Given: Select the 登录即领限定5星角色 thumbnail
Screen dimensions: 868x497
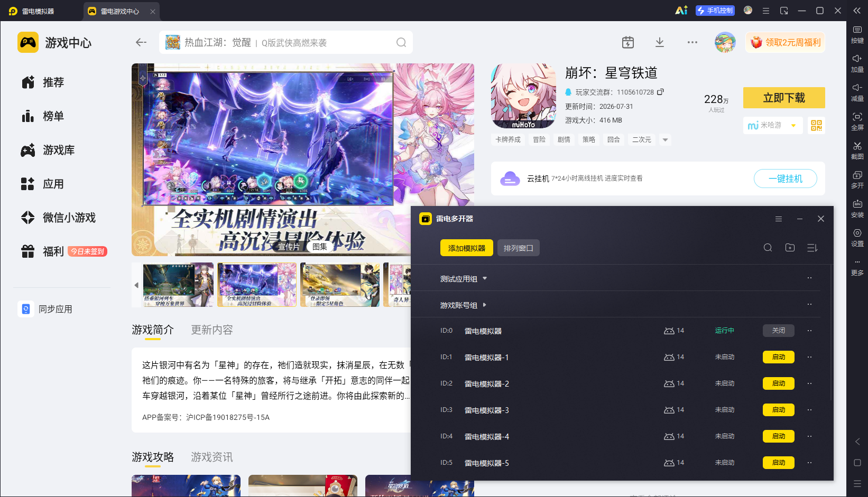Looking at the screenshot, I should click(x=340, y=285).
